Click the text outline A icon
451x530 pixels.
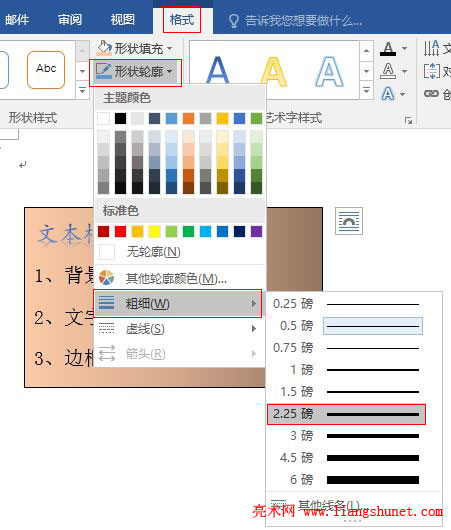click(x=388, y=71)
